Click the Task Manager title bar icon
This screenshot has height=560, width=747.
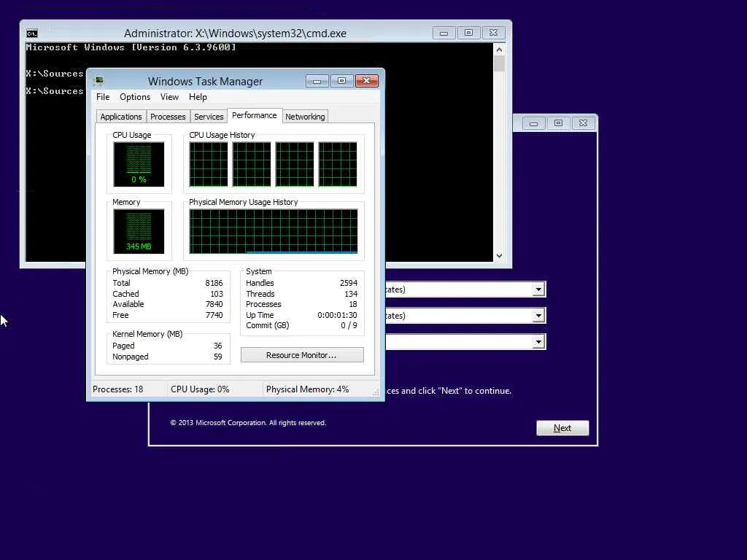click(x=99, y=81)
